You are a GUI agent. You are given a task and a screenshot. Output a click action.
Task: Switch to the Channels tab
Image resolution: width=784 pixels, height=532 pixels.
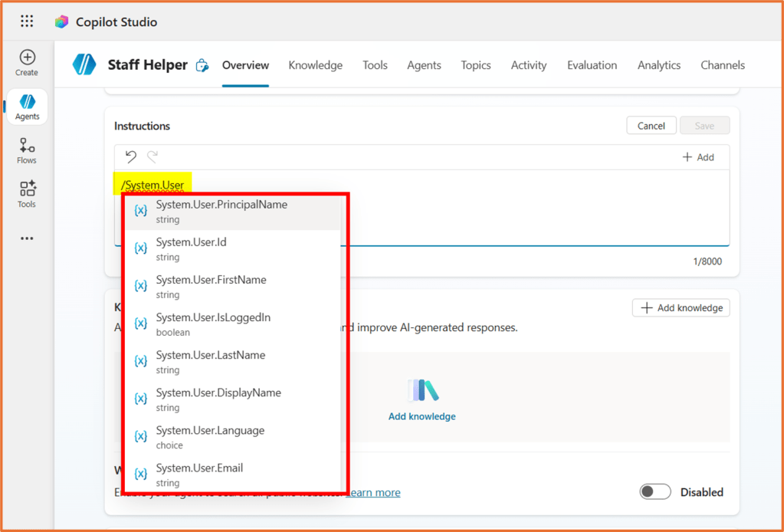click(x=722, y=65)
